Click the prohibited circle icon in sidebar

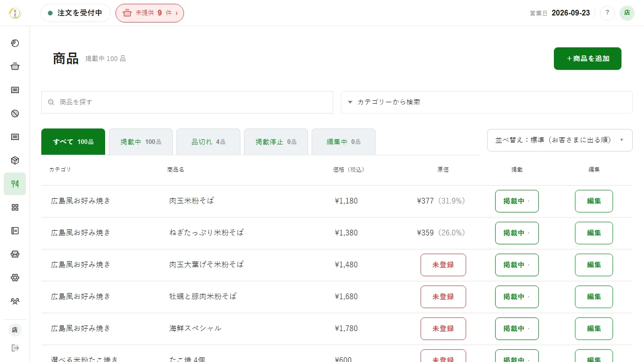(15, 113)
